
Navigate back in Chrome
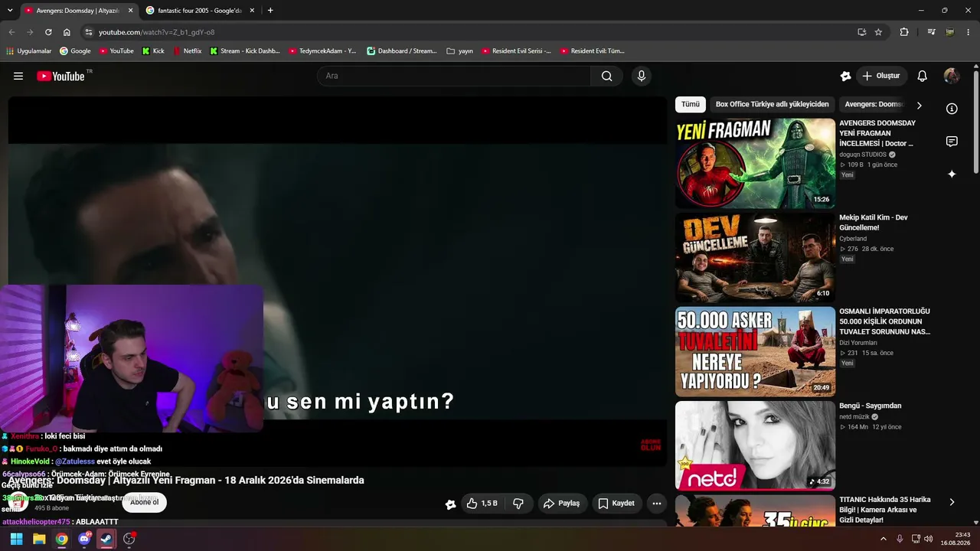click(11, 32)
